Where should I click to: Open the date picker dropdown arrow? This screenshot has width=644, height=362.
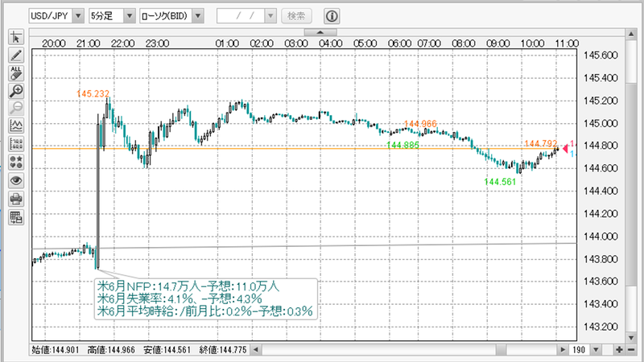(270, 16)
